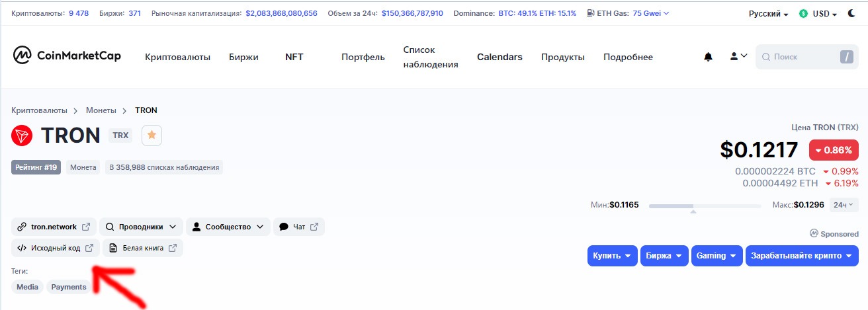Click Dominance BTC 49.1% ETH 15.1% link
The height and width of the screenshot is (310, 868).
(x=536, y=13)
